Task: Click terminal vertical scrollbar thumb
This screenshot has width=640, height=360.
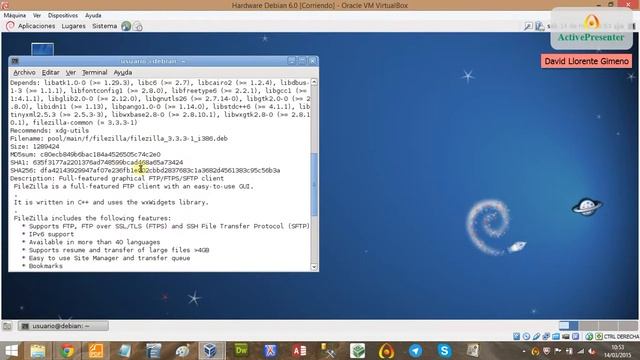Action: [x=314, y=184]
